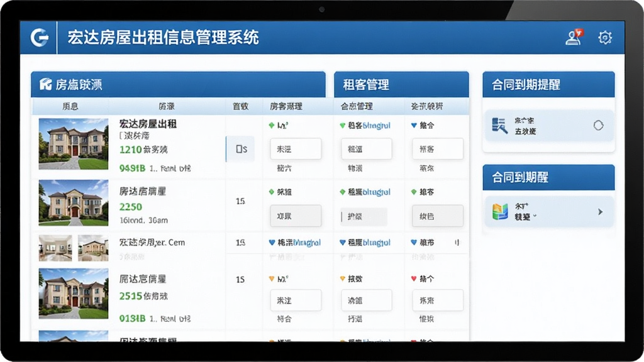Open the blugrul link in the 1210 listing row
The height and width of the screenshot is (362, 644).
pos(376,126)
